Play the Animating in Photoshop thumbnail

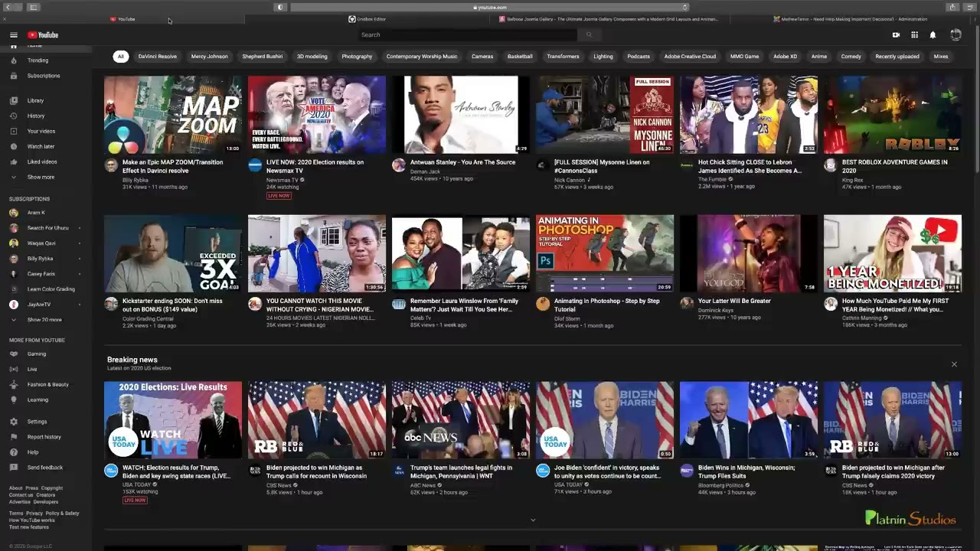605,253
